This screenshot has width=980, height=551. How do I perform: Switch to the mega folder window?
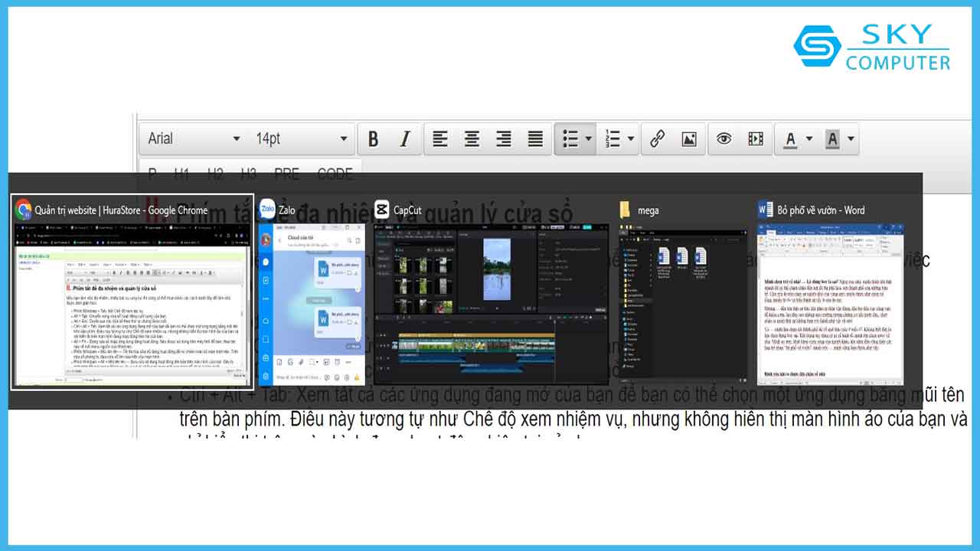(x=683, y=292)
